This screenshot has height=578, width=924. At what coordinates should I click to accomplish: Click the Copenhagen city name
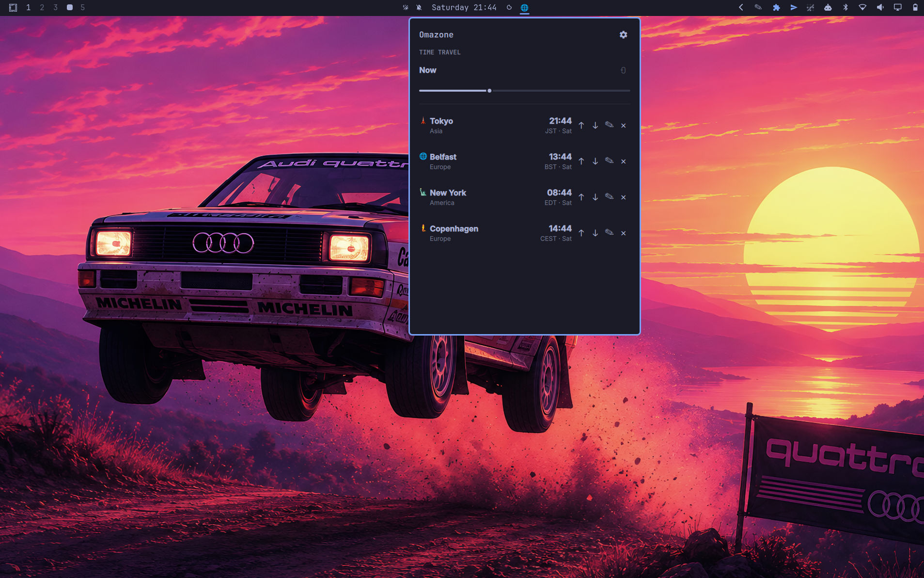(x=454, y=229)
